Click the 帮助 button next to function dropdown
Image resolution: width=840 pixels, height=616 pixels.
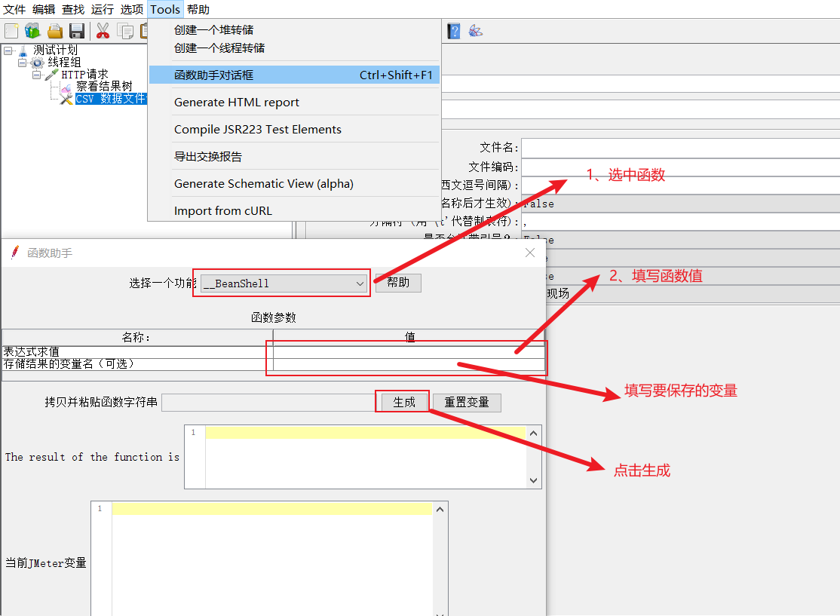tap(398, 283)
